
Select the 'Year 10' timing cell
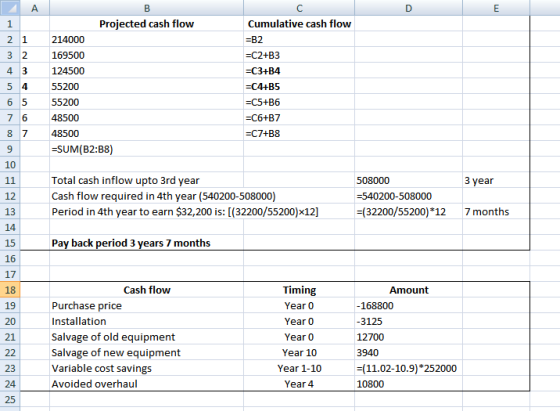pyautogui.click(x=299, y=352)
